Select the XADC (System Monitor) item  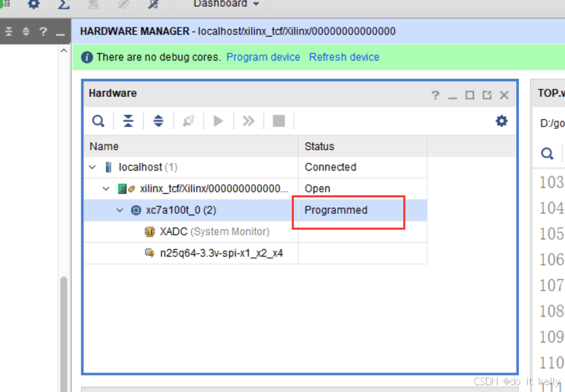(255, 232)
